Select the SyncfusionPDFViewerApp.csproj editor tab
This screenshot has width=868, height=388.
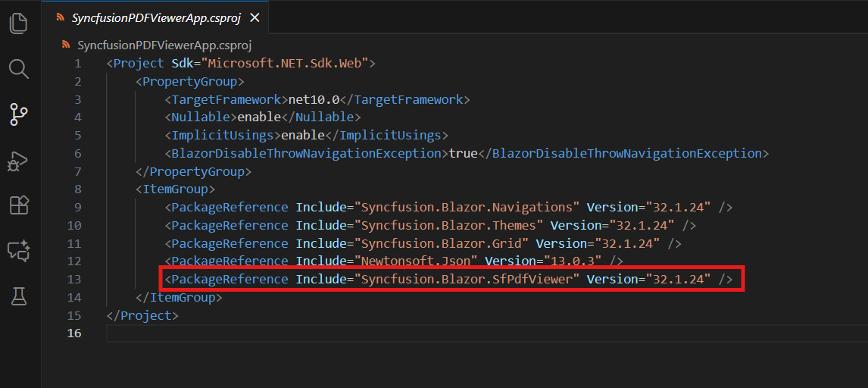pyautogui.click(x=155, y=17)
